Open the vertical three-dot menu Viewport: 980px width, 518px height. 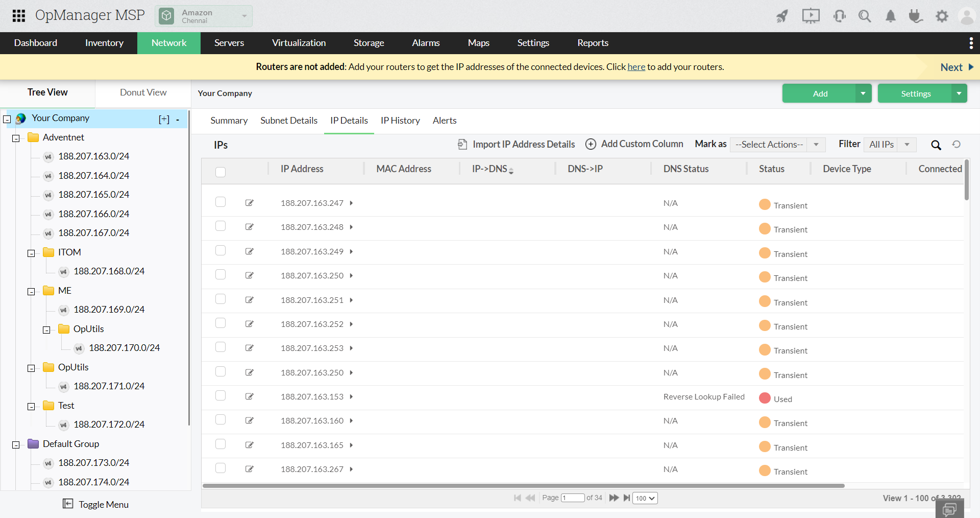(x=971, y=43)
